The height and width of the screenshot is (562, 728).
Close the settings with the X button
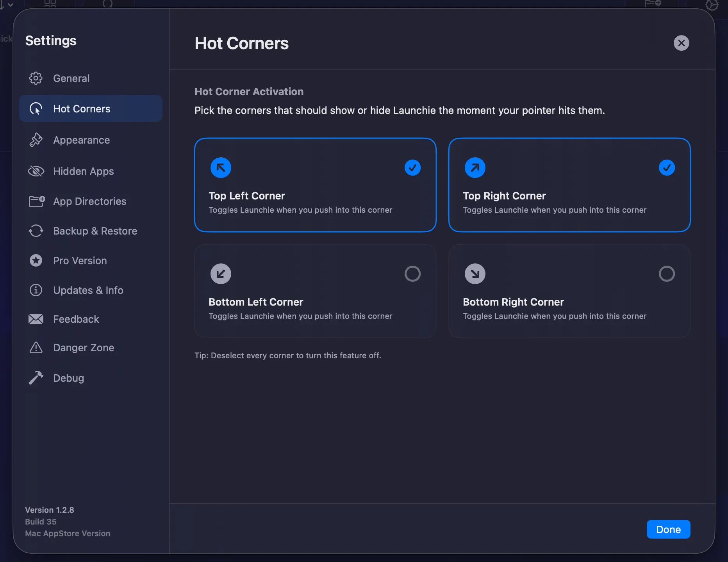point(681,43)
